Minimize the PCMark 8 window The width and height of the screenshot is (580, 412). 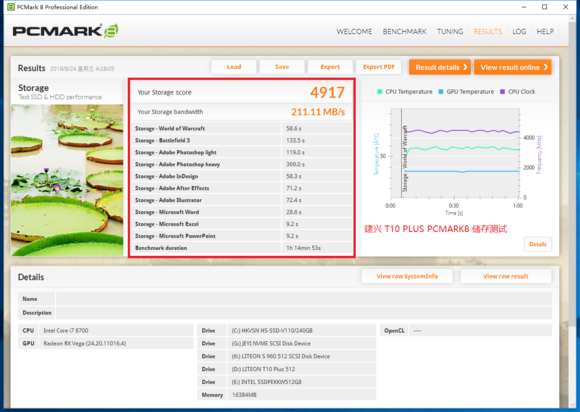tap(524, 7)
